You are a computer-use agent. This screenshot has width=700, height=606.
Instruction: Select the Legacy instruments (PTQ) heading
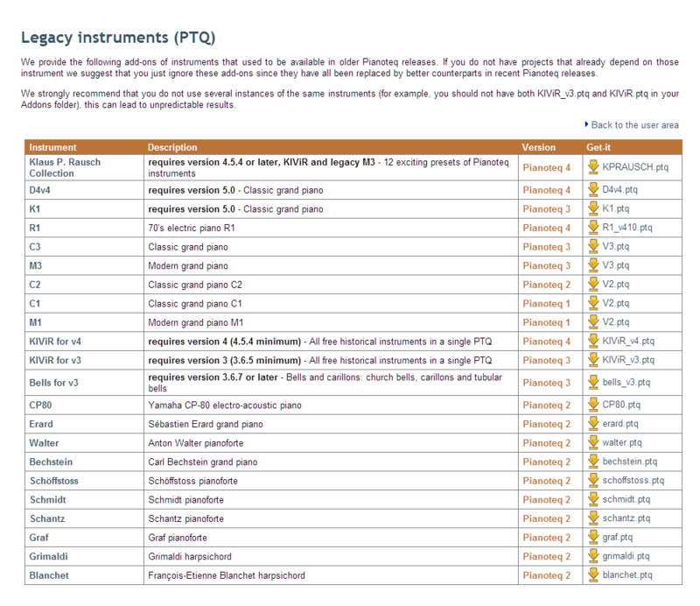tap(118, 38)
